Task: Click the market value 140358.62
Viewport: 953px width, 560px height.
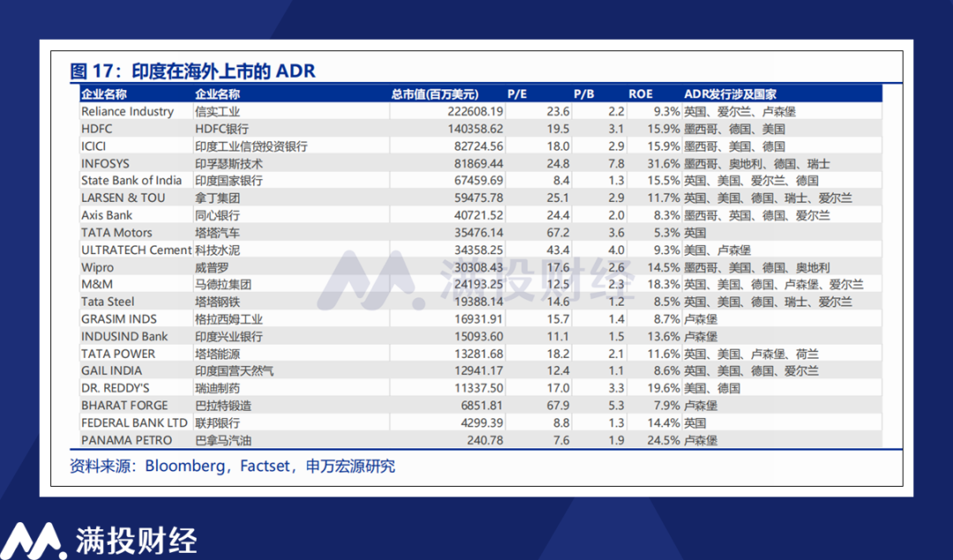Action: pyautogui.click(x=476, y=129)
